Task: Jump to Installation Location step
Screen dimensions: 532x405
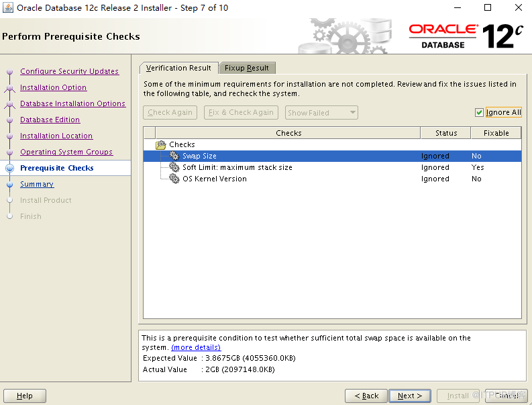Action: coord(56,136)
